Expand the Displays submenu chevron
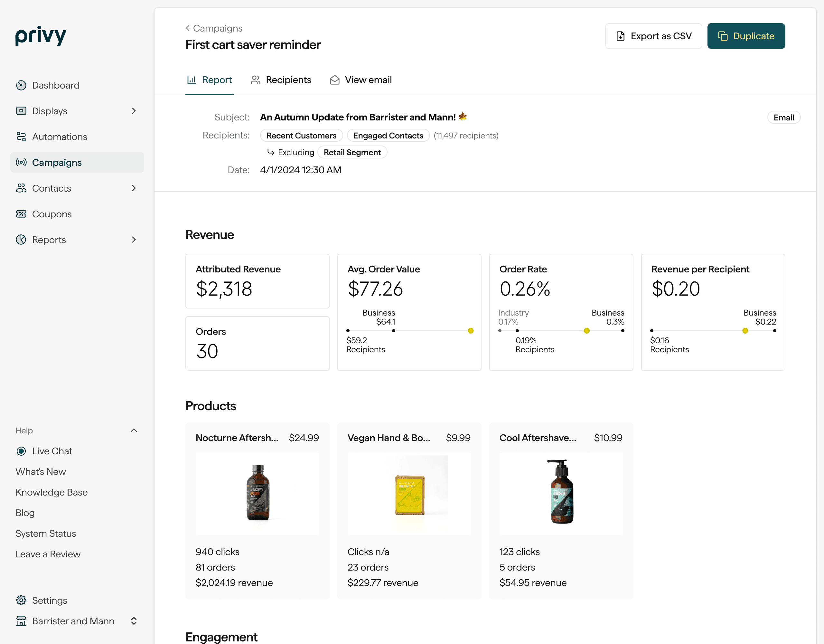This screenshot has width=824, height=644. tap(134, 111)
